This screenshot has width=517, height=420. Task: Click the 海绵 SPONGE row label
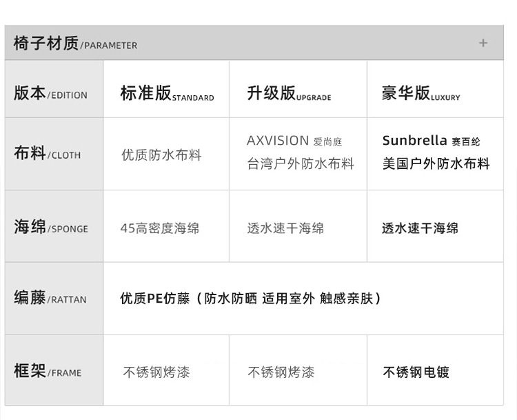(x=50, y=227)
